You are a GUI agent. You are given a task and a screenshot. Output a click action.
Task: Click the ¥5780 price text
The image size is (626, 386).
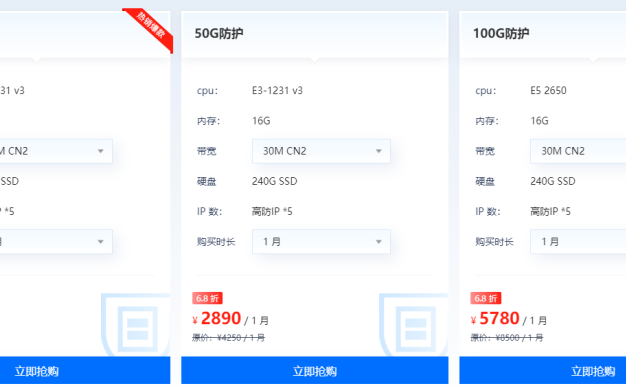[x=495, y=319]
